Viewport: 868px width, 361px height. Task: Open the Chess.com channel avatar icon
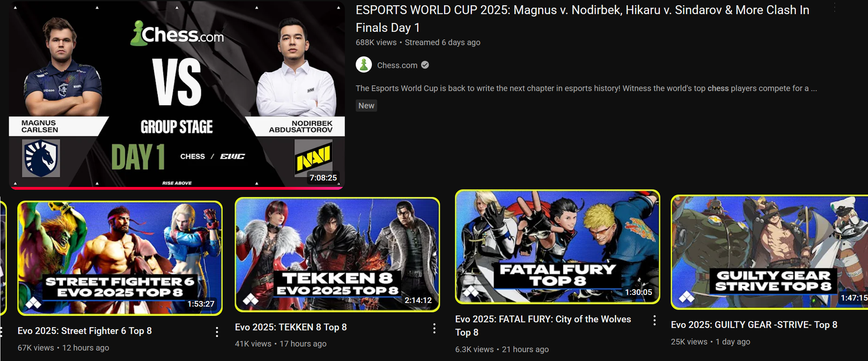[x=363, y=65]
